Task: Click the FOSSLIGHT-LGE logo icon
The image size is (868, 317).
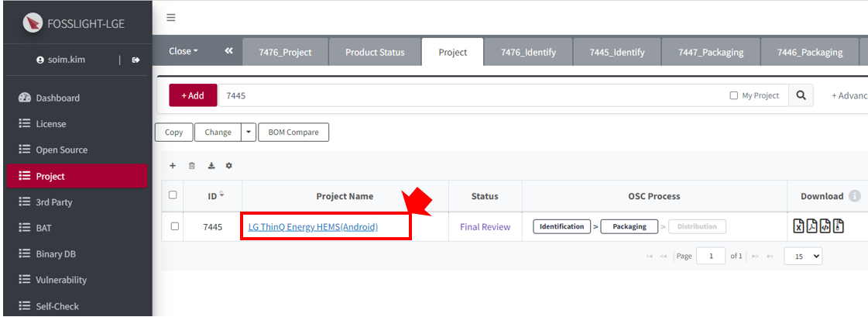Action: coord(33,22)
